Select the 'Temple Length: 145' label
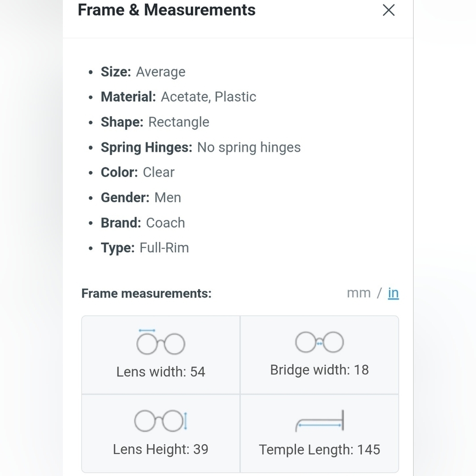The height and width of the screenshot is (476, 476). (x=319, y=450)
